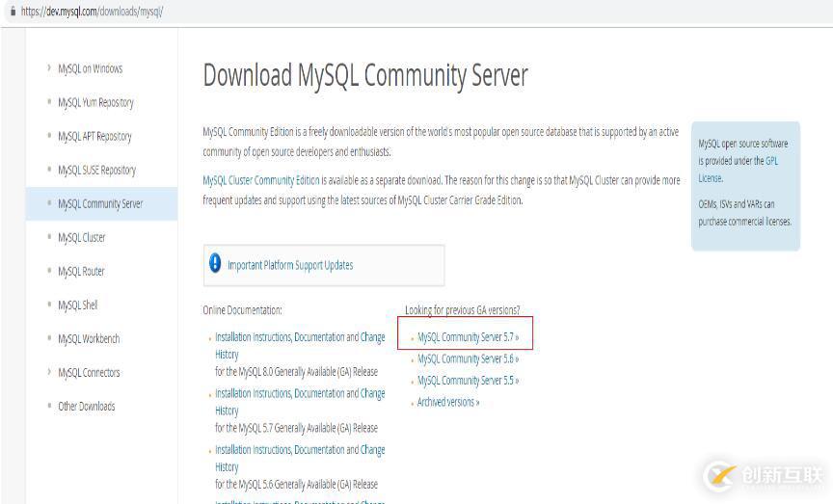
Task: Open MySQL Connectors sidebar item
Action: pos(89,372)
